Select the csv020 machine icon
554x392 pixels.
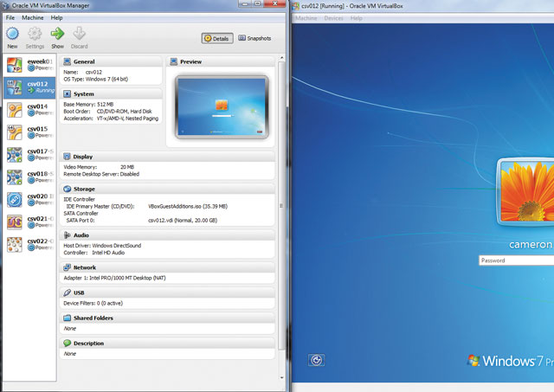15,200
